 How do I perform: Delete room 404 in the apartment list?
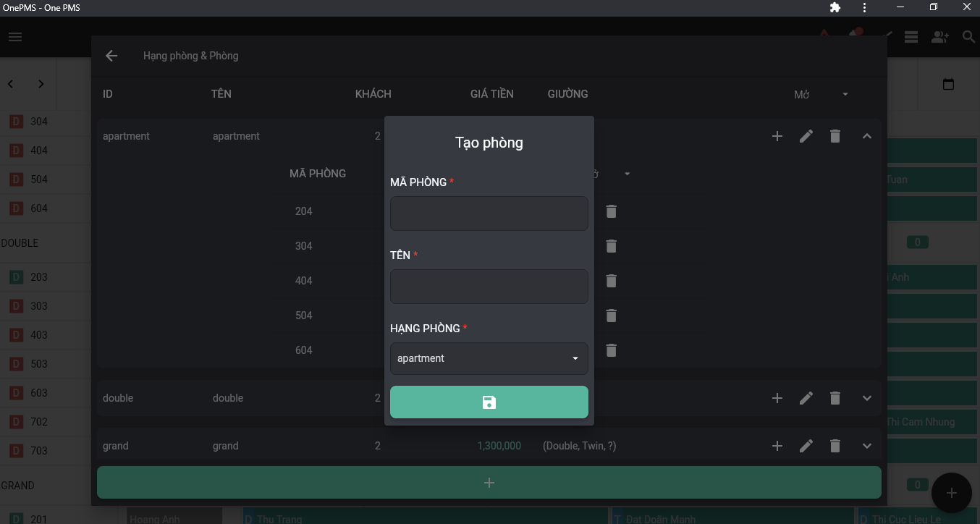[612, 281]
